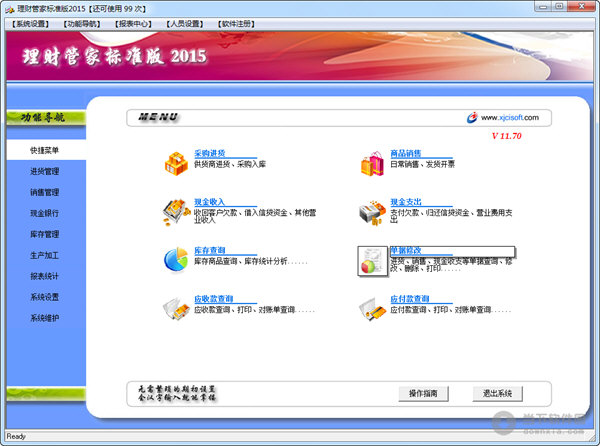Click the 商品销售 shopping bags icon
This screenshot has height=446, width=600.
point(371,162)
